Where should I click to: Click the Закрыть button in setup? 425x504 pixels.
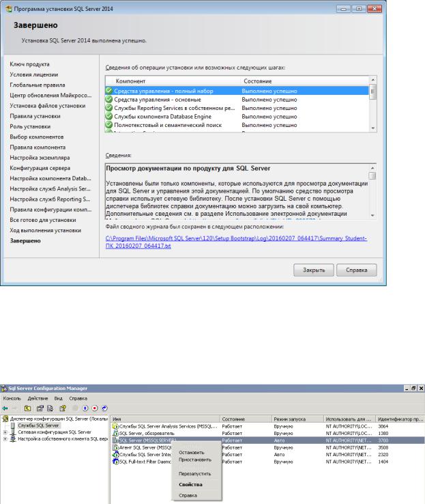point(314,270)
